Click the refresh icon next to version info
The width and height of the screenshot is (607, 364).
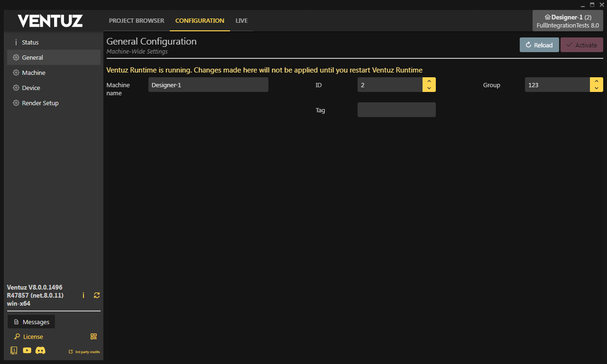click(x=97, y=295)
